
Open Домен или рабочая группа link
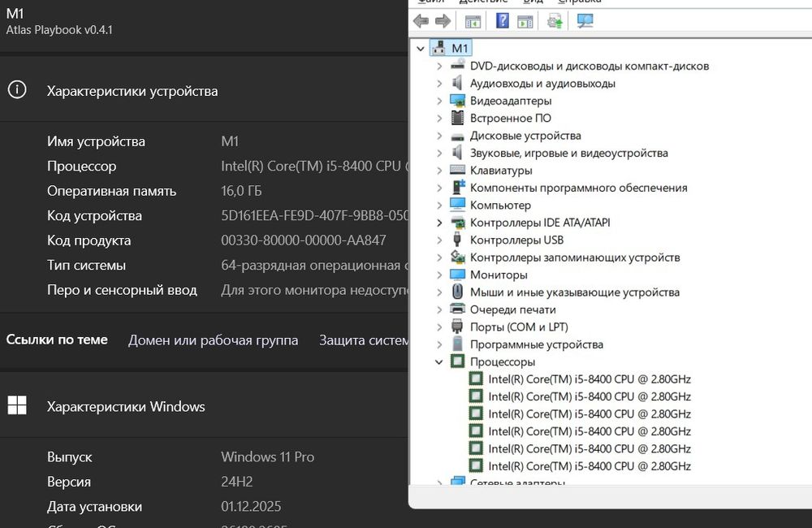[214, 340]
